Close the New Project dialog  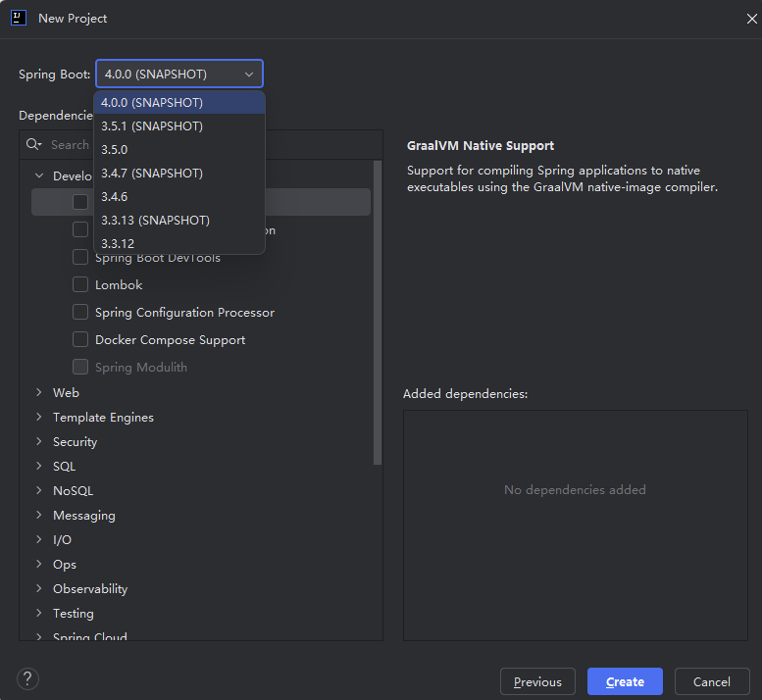click(x=751, y=19)
